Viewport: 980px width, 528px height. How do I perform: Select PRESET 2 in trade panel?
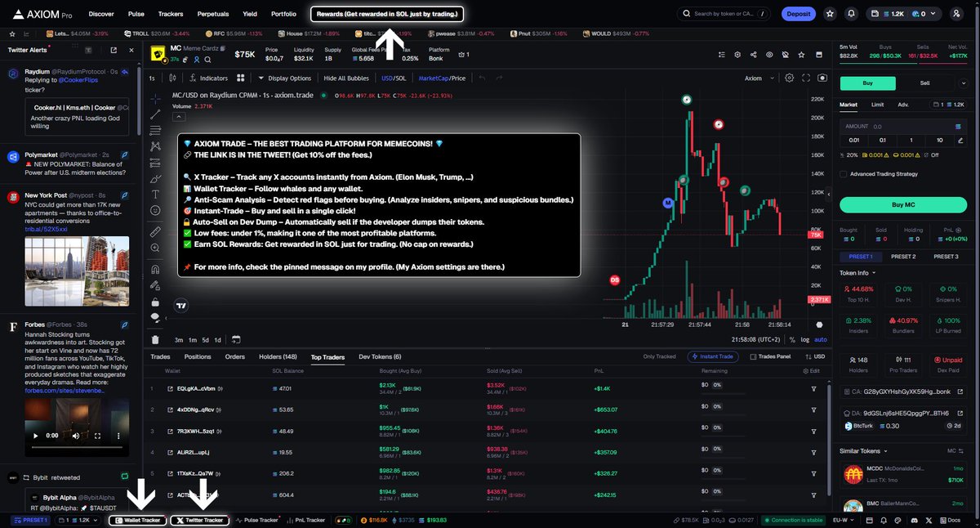(x=902, y=257)
